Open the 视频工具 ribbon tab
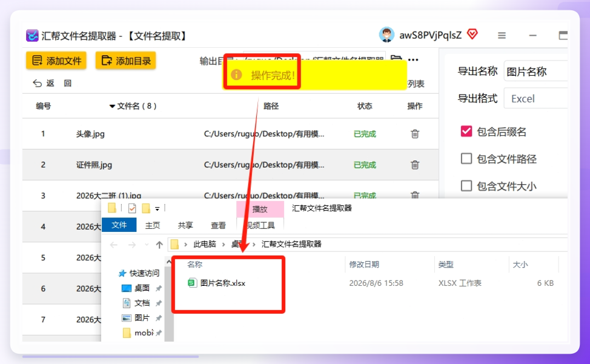Image resolution: width=590 pixels, height=364 pixels. coord(260,225)
